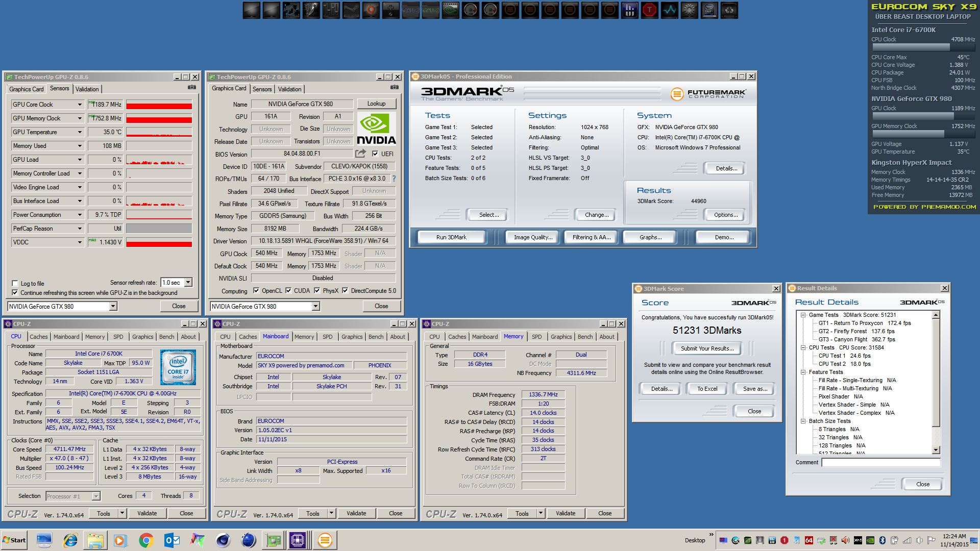Click the Run 3DMark button
This screenshot has height=551, width=980.
coord(451,237)
